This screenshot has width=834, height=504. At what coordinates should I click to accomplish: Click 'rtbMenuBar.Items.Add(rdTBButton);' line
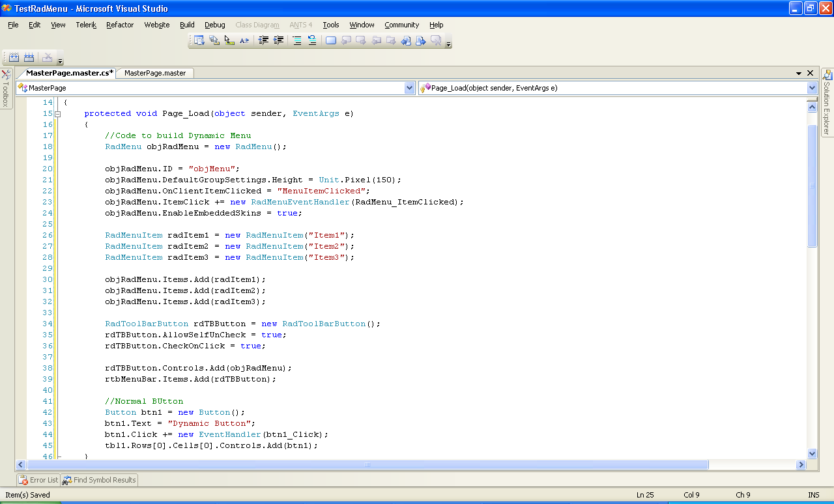tap(191, 379)
